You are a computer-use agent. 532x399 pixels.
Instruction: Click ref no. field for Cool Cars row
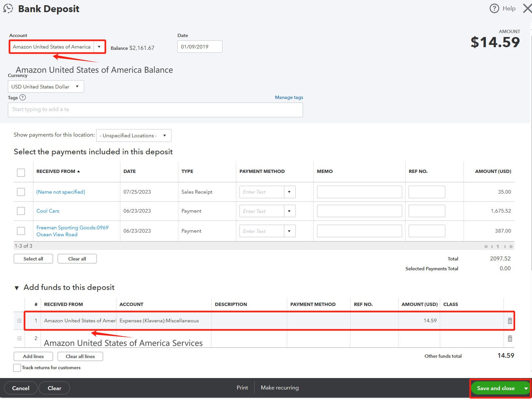click(x=427, y=211)
